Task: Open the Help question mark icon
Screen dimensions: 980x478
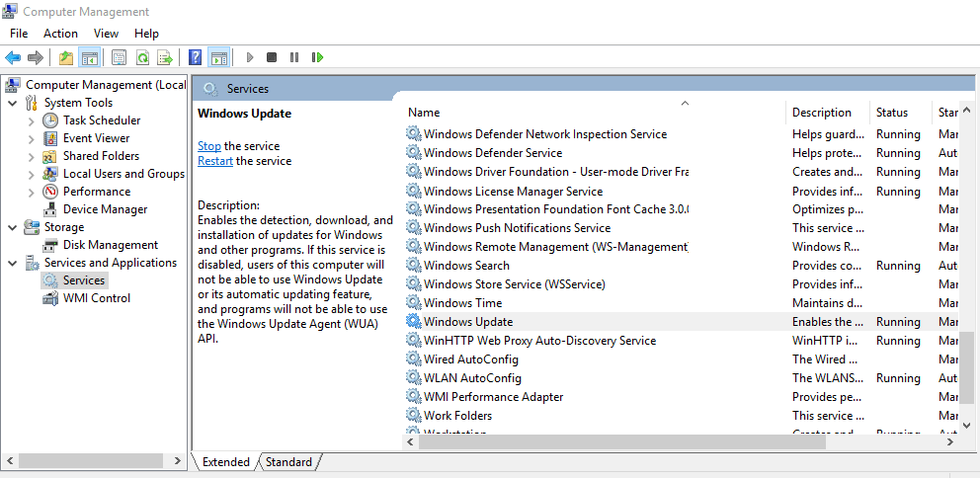Action: (x=195, y=57)
